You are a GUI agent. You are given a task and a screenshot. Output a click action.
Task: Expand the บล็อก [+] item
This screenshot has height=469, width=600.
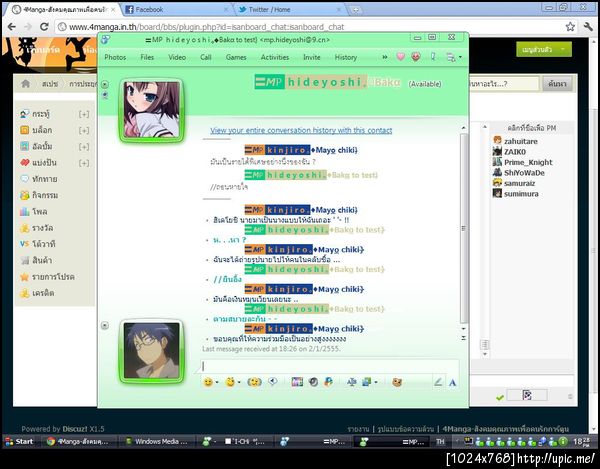click(x=84, y=130)
